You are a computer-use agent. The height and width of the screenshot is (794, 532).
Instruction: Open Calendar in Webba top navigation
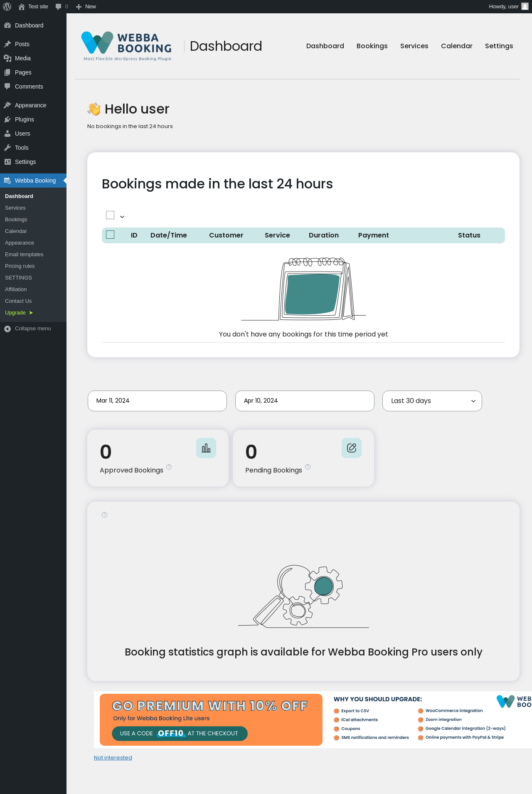(457, 46)
